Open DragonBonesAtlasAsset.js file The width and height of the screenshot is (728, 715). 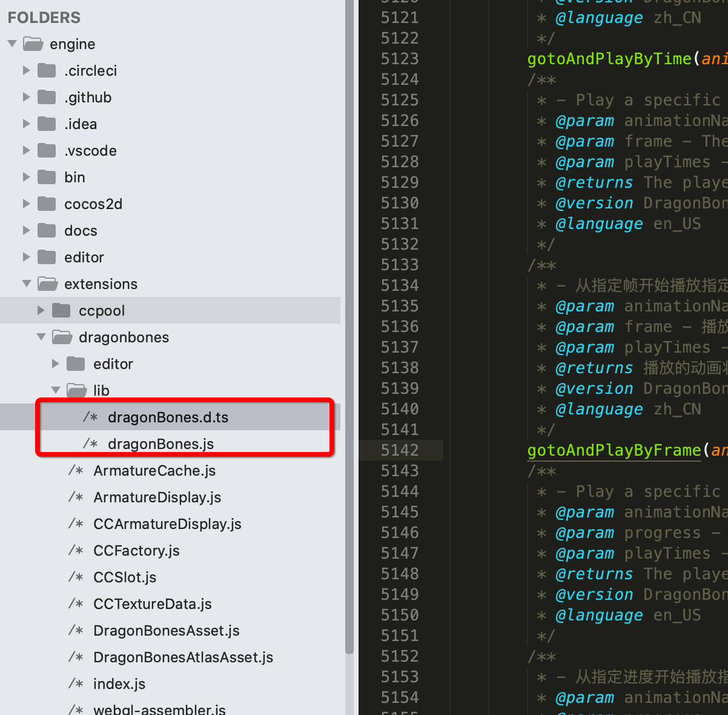point(183,657)
